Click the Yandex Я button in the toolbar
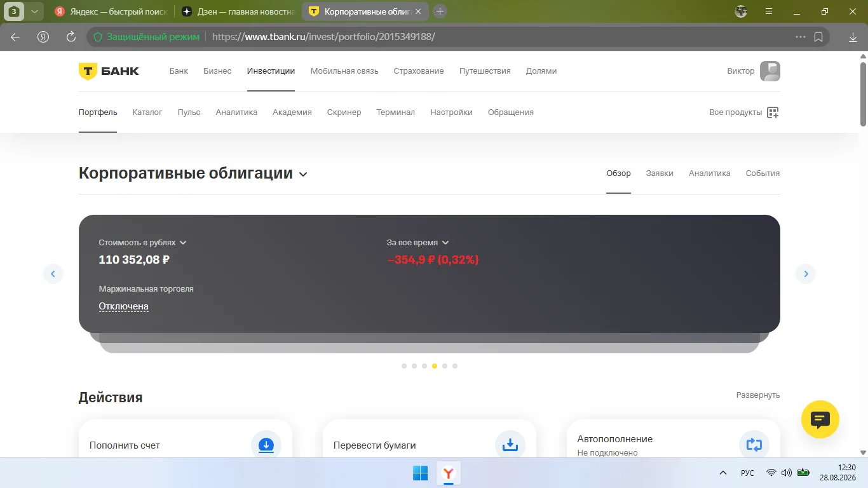This screenshot has height=488, width=868. pos(43,37)
